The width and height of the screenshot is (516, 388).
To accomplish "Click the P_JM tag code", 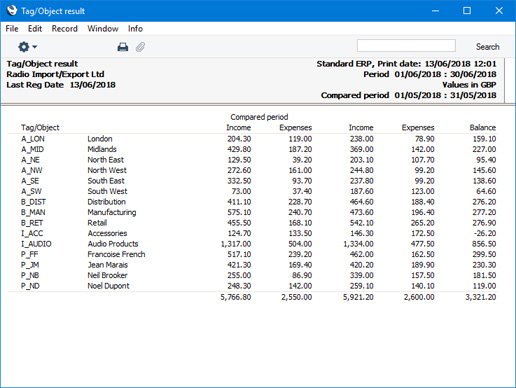I will coord(30,265).
